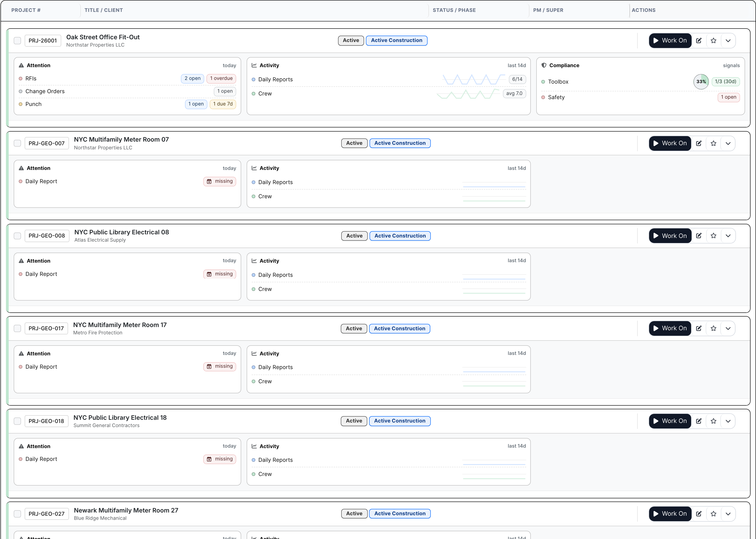Expand the chevron for PRJ-GEO-018
The height and width of the screenshot is (539, 756).
[x=728, y=421]
